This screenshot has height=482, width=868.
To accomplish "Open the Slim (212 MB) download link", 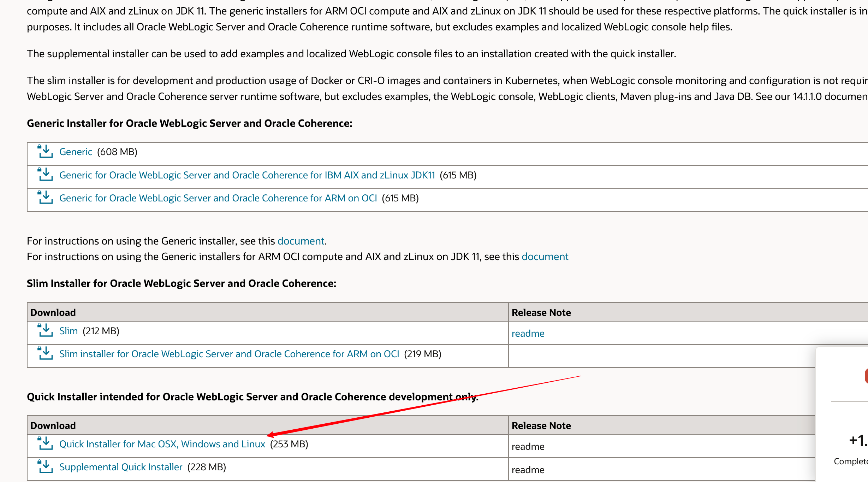I will pyautogui.click(x=68, y=331).
